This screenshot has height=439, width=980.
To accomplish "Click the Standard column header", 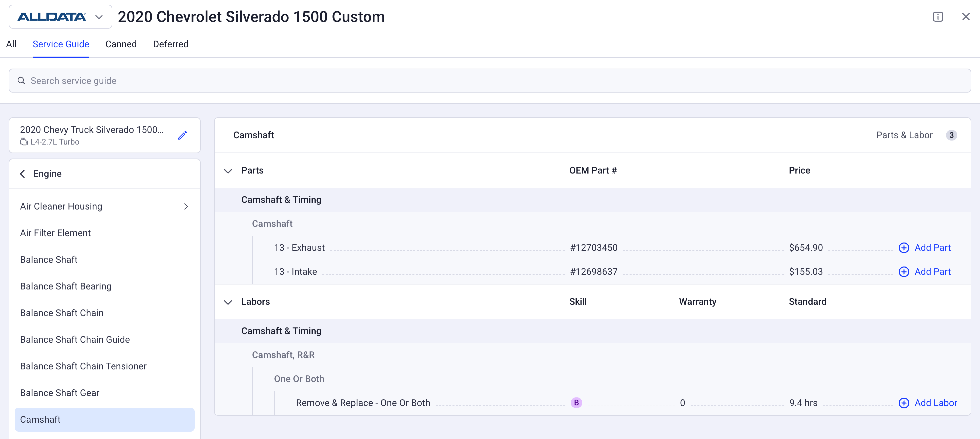I will click(807, 302).
